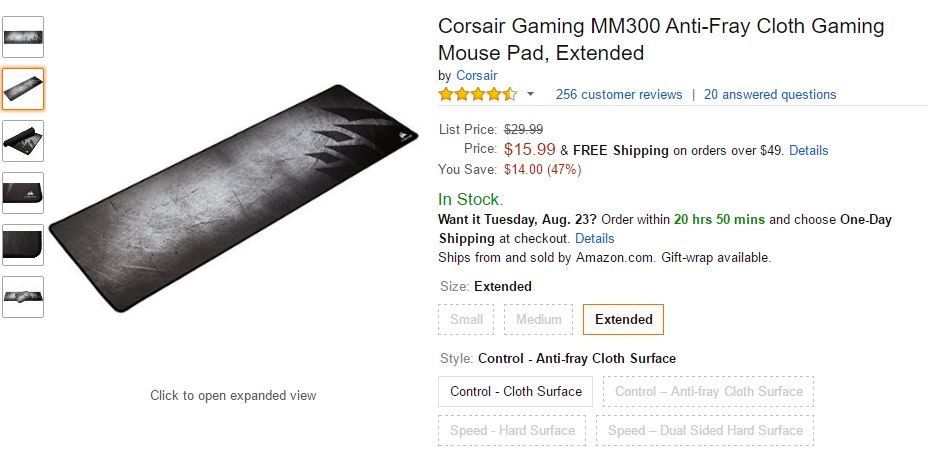Select the last thumbnail at the bottom
The width and height of the screenshot is (940, 454).
pos(23,297)
